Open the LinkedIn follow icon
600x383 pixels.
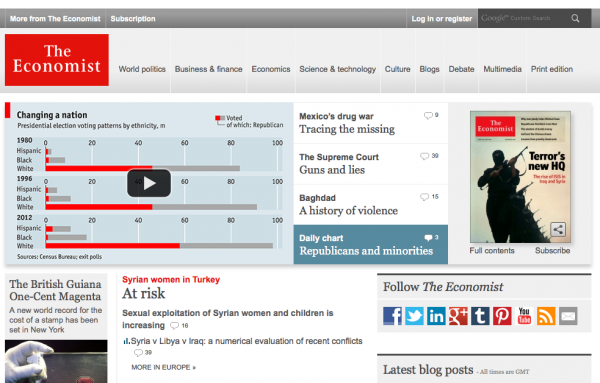[x=436, y=316]
